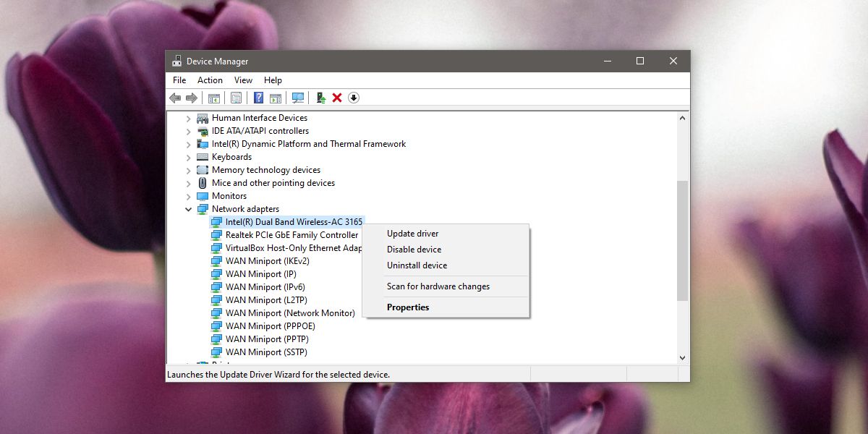Click the WAN Miniport (IKEv2) adapter icon

(216, 261)
